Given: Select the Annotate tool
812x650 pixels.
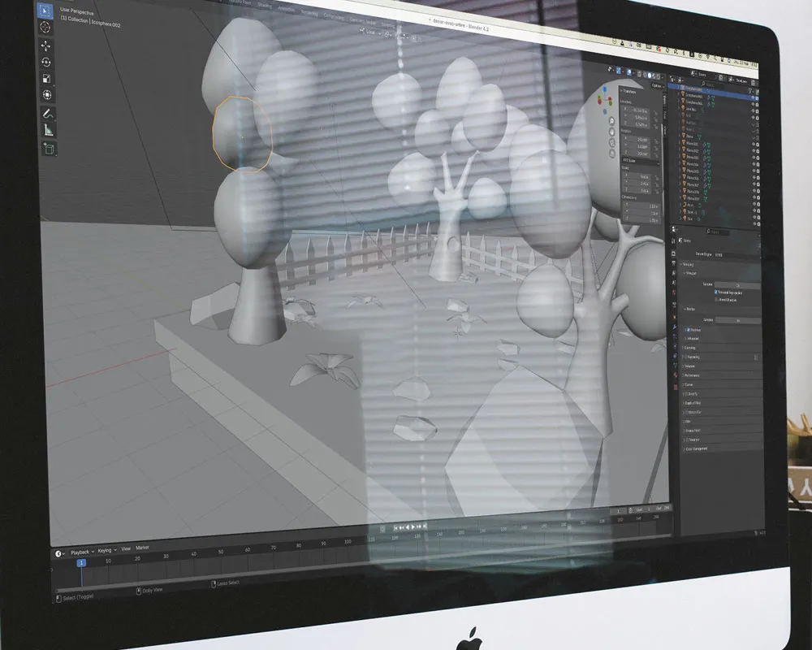Looking at the screenshot, I should tap(46, 111).
